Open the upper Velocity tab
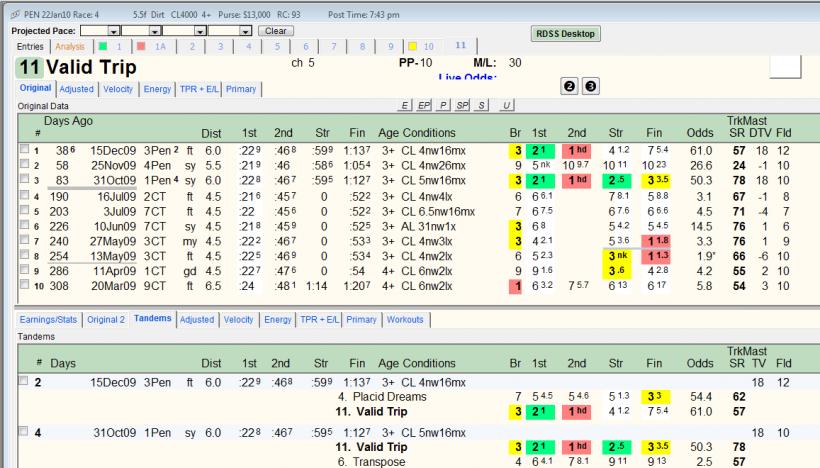Screen dimensions: 820x468 [118, 89]
